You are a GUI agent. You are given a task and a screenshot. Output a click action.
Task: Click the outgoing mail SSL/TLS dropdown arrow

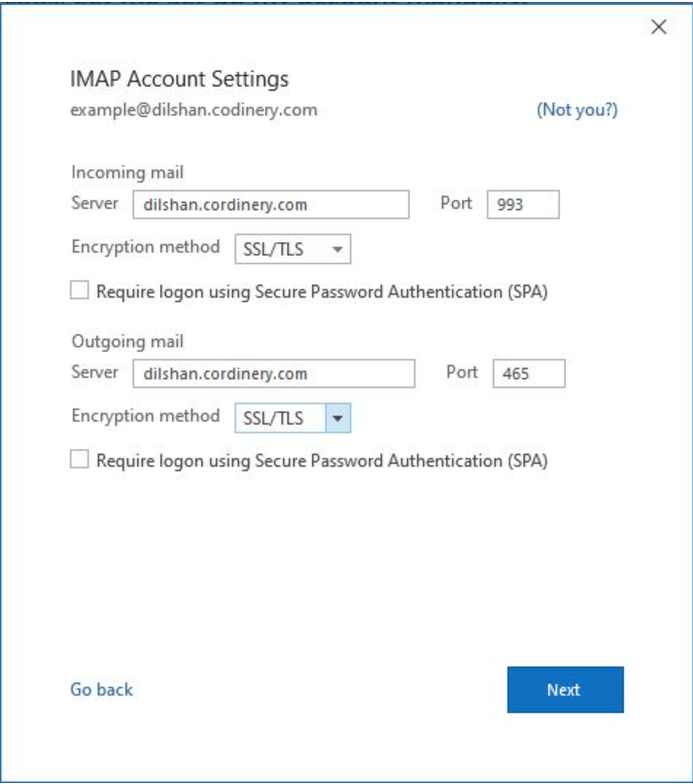pos(337,419)
